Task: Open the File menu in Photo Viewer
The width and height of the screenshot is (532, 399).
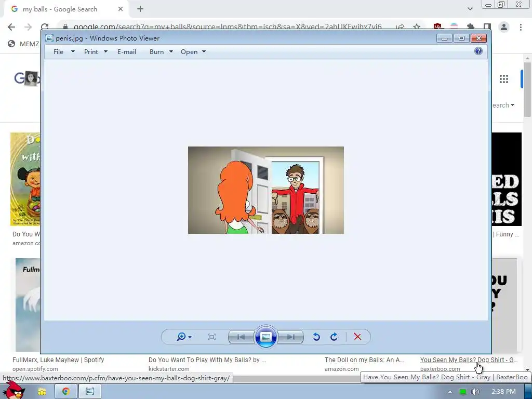Action: point(58,51)
